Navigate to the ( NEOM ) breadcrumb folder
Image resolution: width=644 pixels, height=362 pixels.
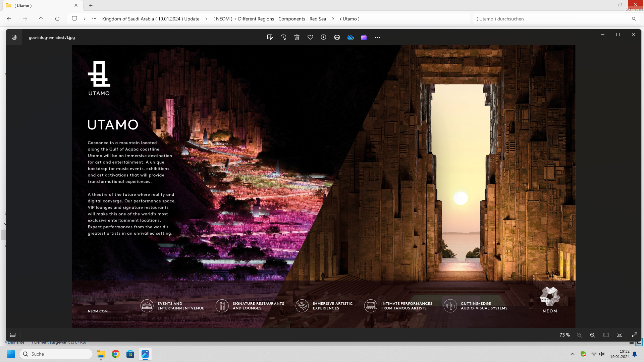coord(270,19)
